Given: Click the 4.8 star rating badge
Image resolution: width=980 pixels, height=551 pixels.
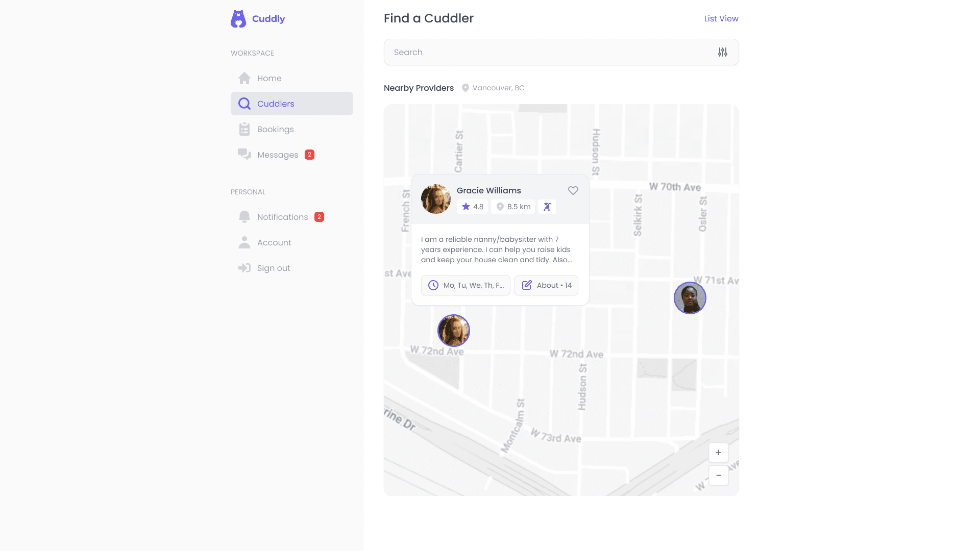Looking at the screenshot, I should pos(472,207).
